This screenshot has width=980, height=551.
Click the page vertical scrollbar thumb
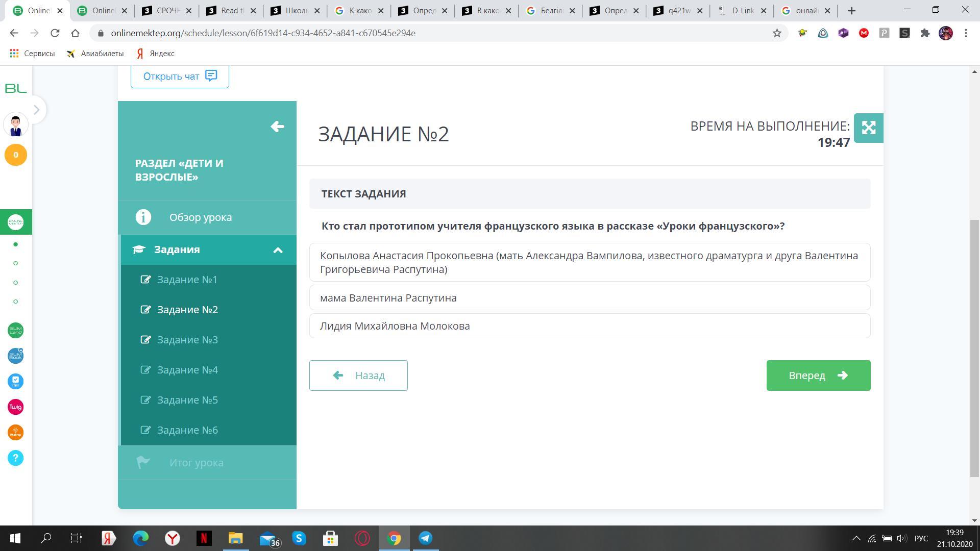pyautogui.click(x=974, y=347)
